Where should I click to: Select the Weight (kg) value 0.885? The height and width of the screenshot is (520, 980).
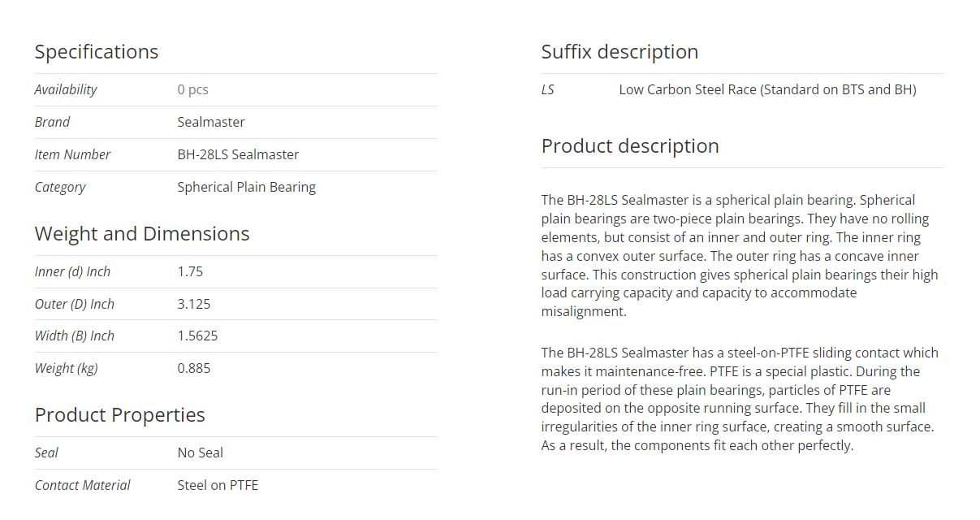194,368
